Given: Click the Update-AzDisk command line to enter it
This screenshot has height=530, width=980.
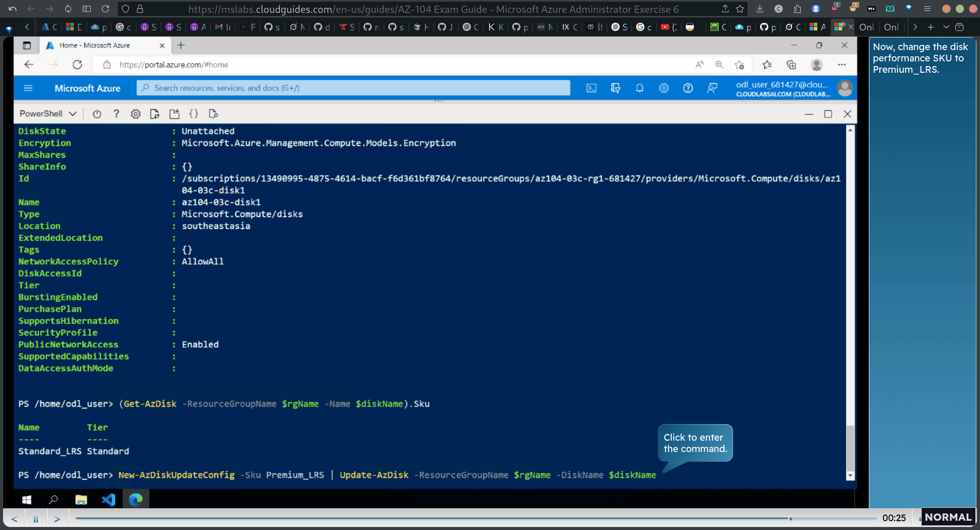Looking at the screenshot, I should tap(387, 475).
